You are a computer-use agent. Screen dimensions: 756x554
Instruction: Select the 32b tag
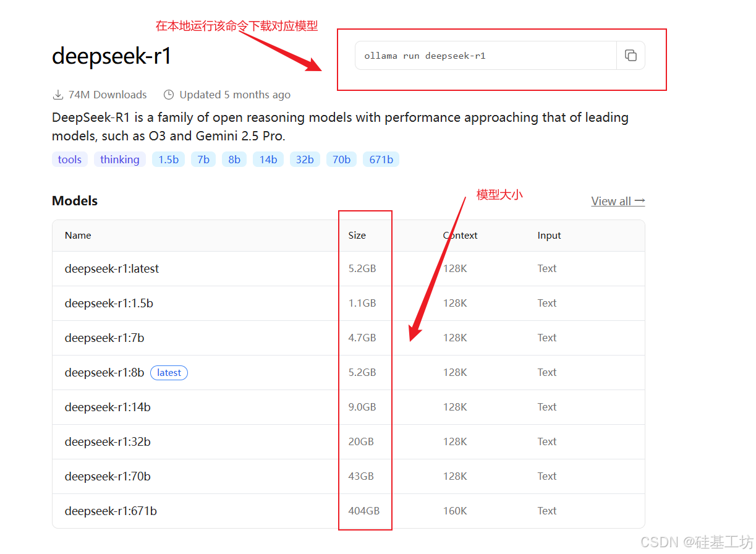(305, 160)
